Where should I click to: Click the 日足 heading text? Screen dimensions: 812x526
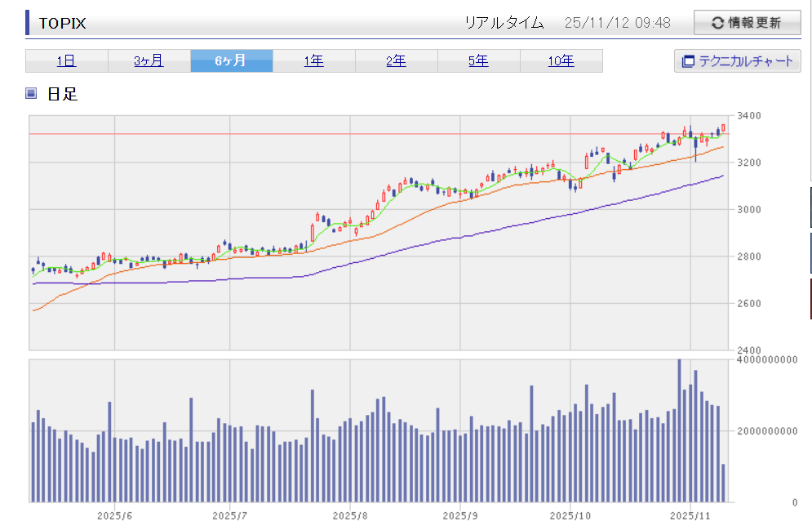point(62,94)
